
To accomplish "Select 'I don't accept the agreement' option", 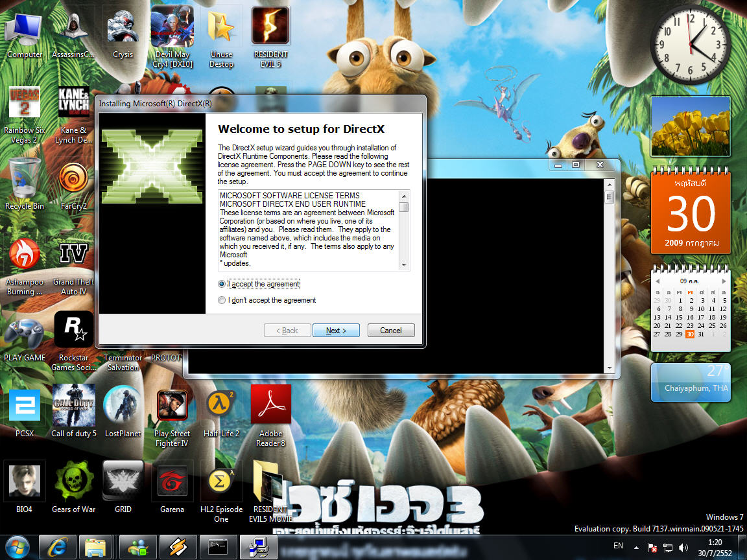I will click(x=222, y=300).
